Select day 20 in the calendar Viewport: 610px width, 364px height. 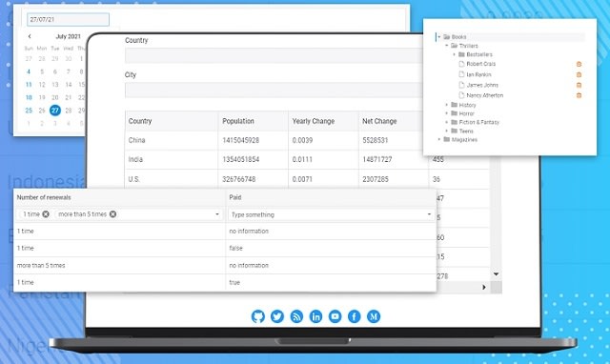tap(55, 97)
